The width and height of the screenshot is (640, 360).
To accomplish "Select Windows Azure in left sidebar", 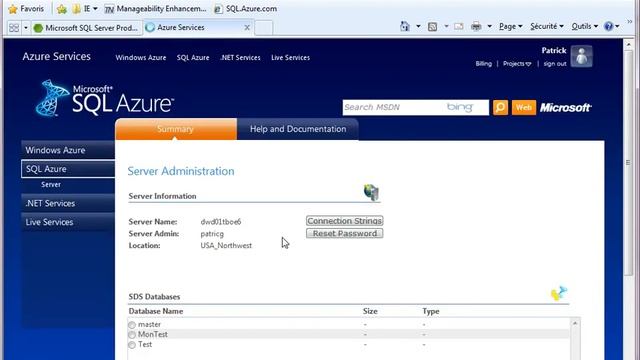I will pos(68,150).
